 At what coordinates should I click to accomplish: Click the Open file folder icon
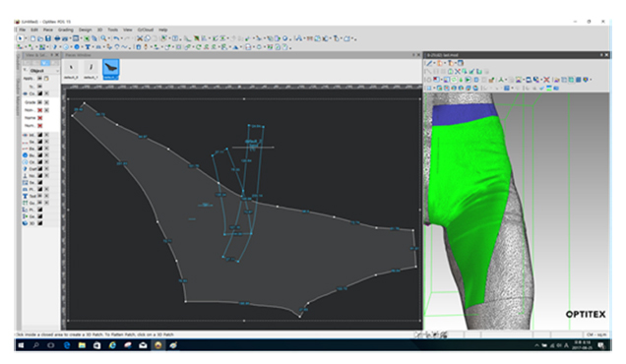pyautogui.click(x=40, y=38)
